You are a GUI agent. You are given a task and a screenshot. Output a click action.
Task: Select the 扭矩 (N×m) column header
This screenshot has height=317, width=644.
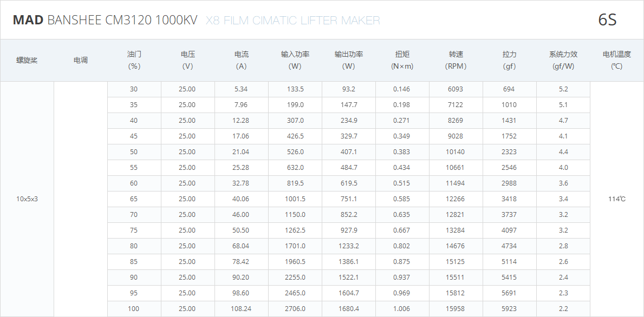tap(402, 60)
